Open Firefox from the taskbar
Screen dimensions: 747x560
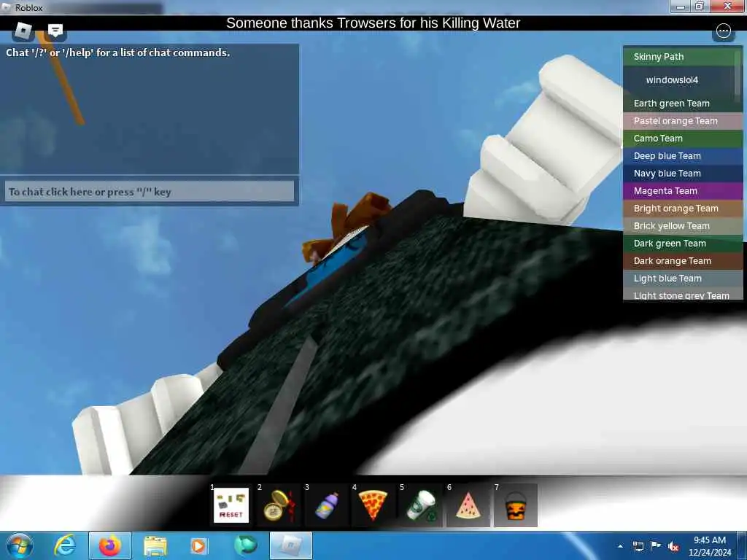109,545
